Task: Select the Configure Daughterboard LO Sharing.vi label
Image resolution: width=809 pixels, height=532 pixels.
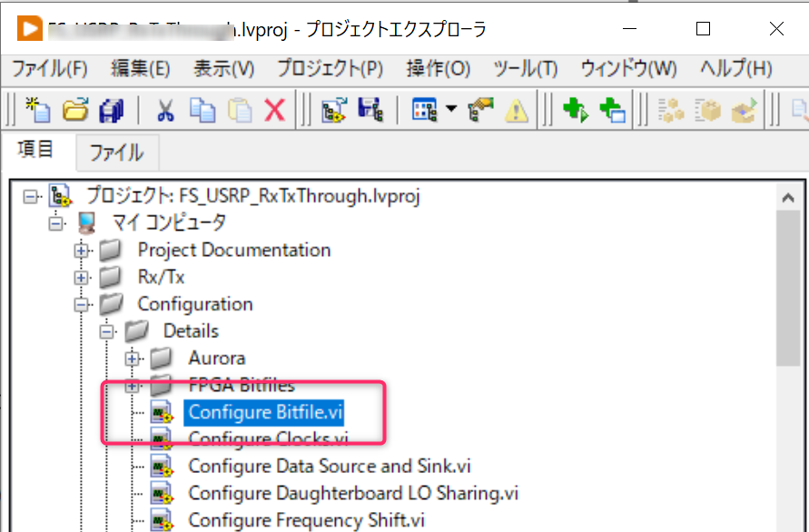Action: coord(353,493)
